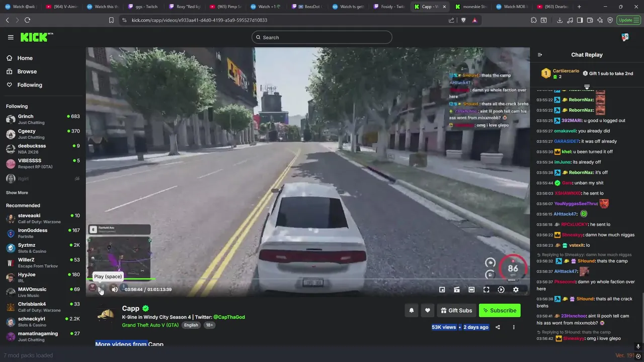The height and width of the screenshot is (362, 644).
Task: Switch to the 'Fosidy - Twitch' tab
Action: [389, 7]
